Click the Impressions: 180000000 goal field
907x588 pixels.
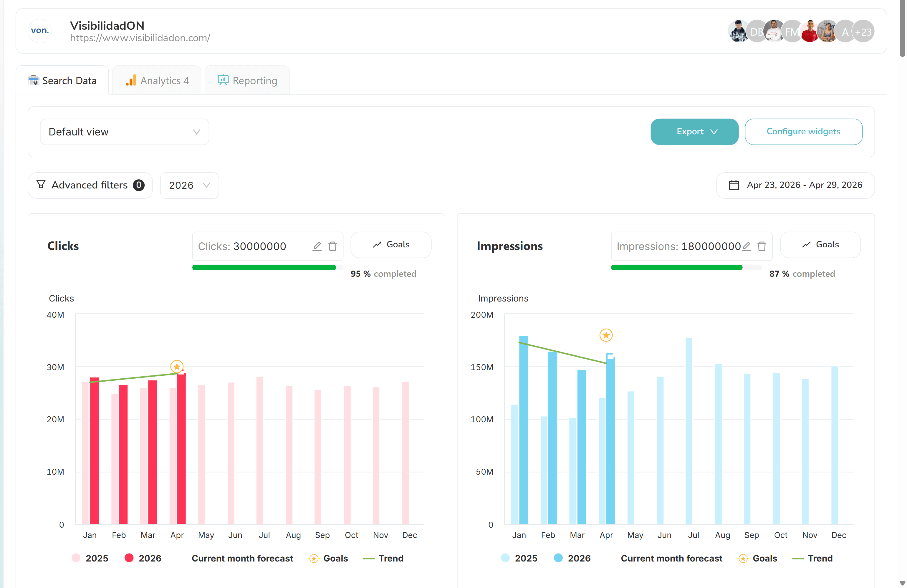(692, 246)
